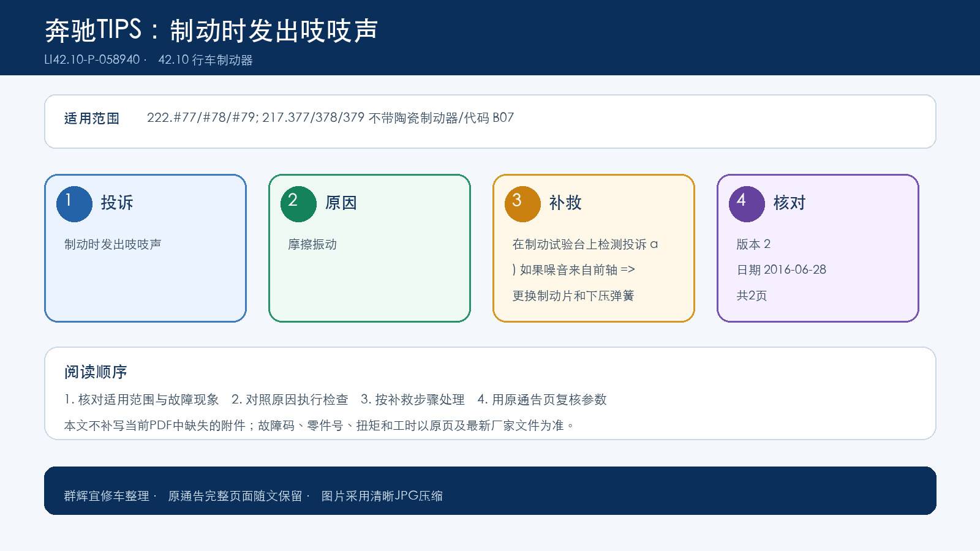Click step 1. 核对适用范围与故障现象
Viewport: 980px width, 551px height.
point(141,400)
